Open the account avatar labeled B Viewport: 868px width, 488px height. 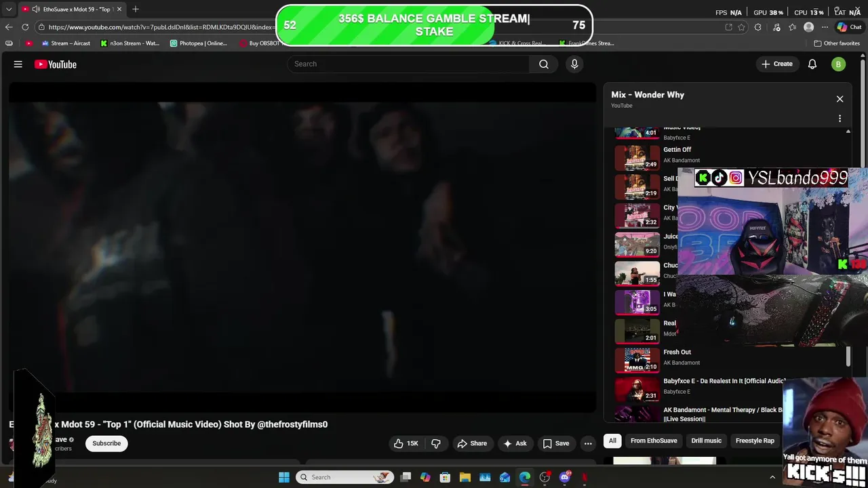click(839, 64)
